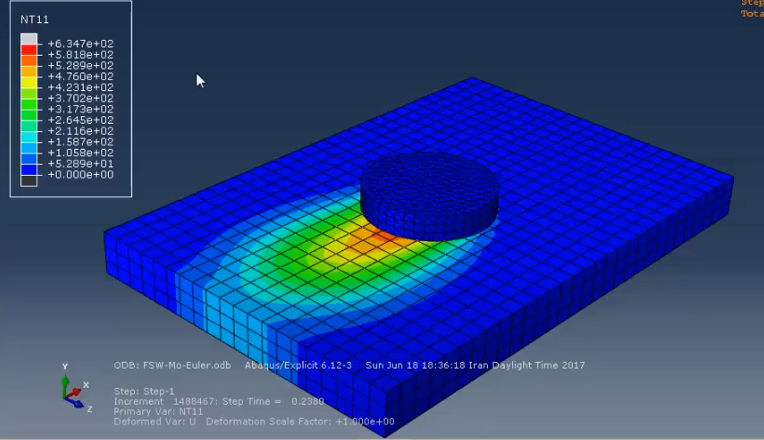The image size is (764, 440).
Task: Click the Primary Var: NT11 annotation
Action: pos(158,412)
